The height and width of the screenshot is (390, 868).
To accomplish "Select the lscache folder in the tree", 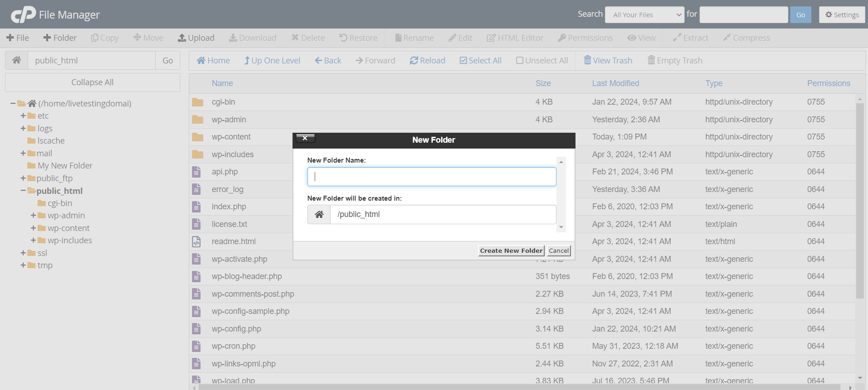I will (51, 141).
